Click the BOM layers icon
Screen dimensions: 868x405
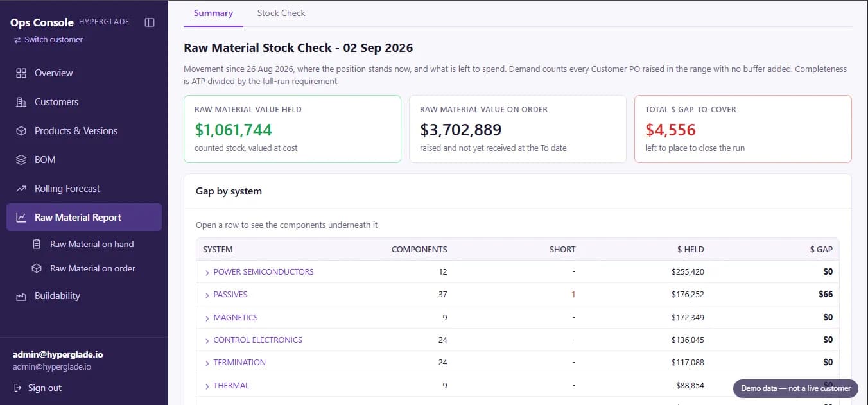[x=21, y=160]
